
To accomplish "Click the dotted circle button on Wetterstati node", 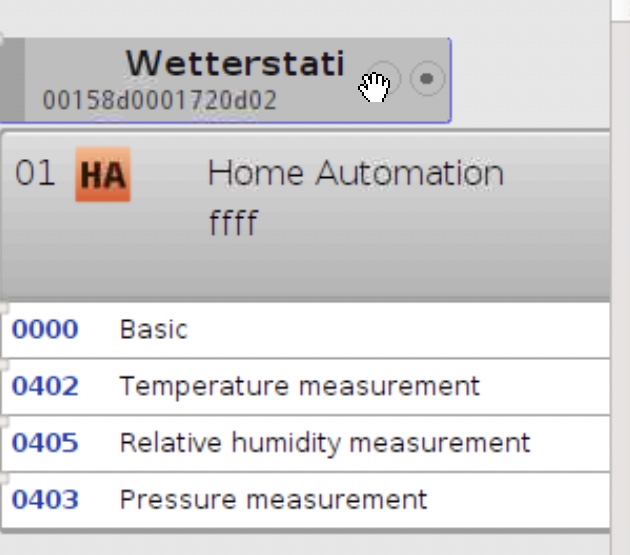I will [427, 78].
